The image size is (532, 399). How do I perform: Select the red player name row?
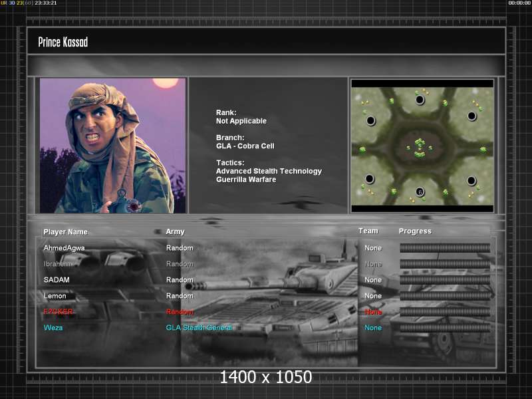coord(58,311)
